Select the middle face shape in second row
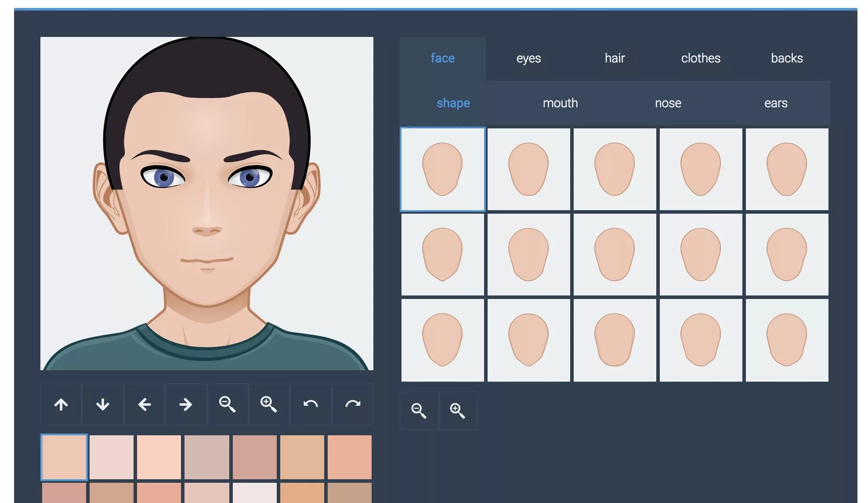This screenshot has height=503, width=868. [x=615, y=255]
